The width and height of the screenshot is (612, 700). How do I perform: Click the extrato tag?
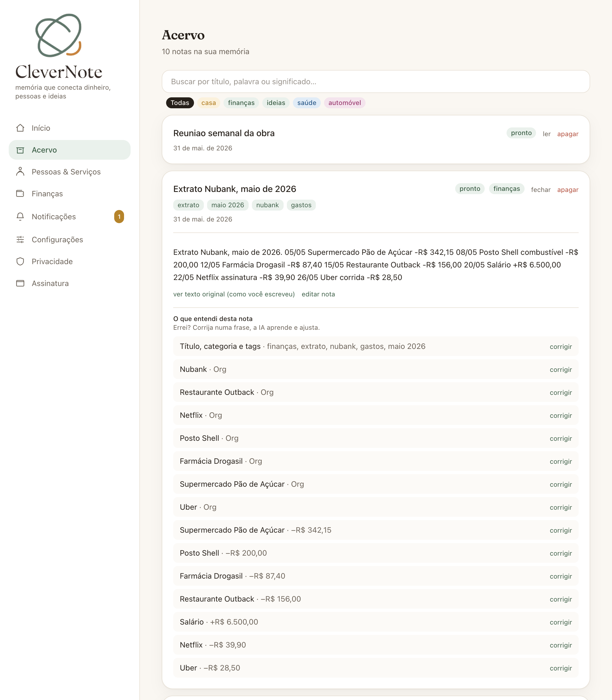pyautogui.click(x=188, y=205)
